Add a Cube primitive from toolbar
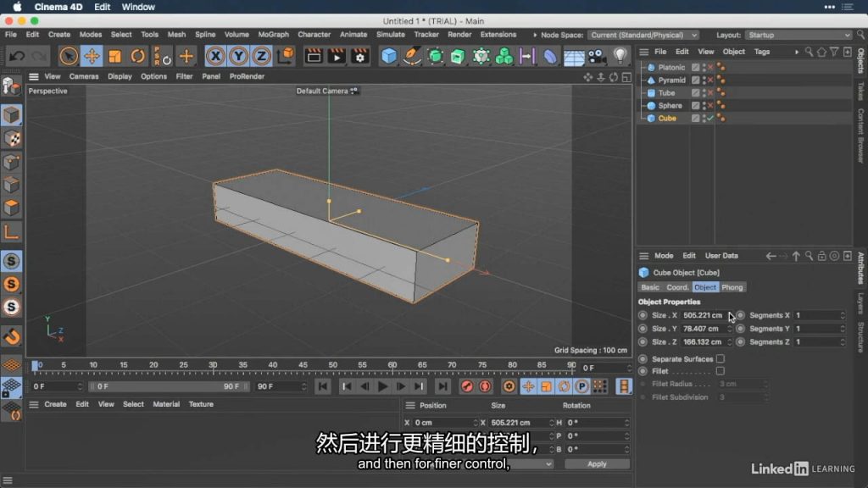868x488 pixels. [389, 56]
